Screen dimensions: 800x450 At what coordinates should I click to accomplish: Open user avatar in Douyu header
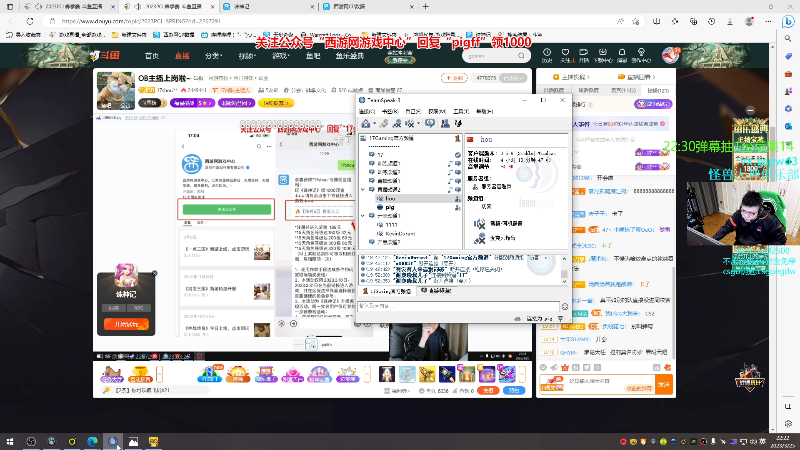pos(670,55)
